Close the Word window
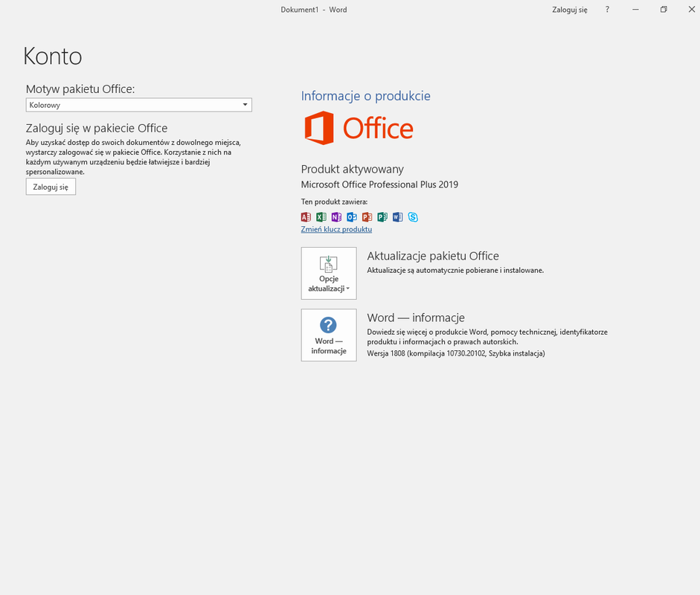This screenshot has width=700, height=595. click(x=692, y=10)
